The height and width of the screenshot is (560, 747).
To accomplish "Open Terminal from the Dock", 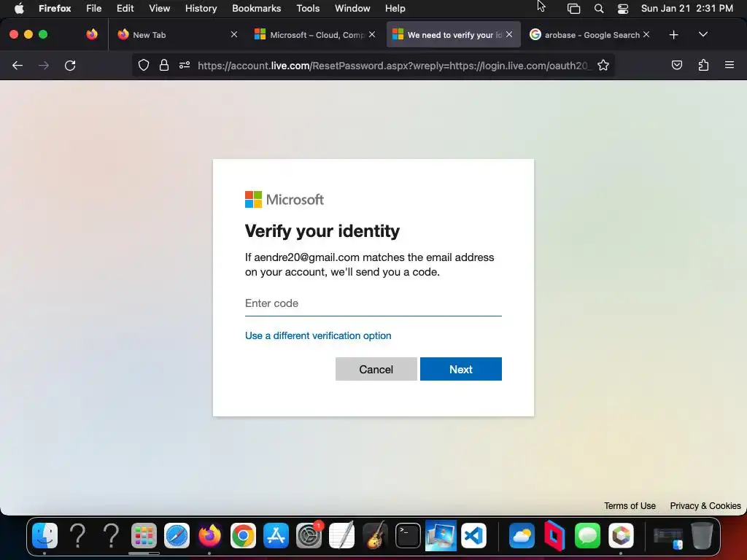I will [x=408, y=536].
